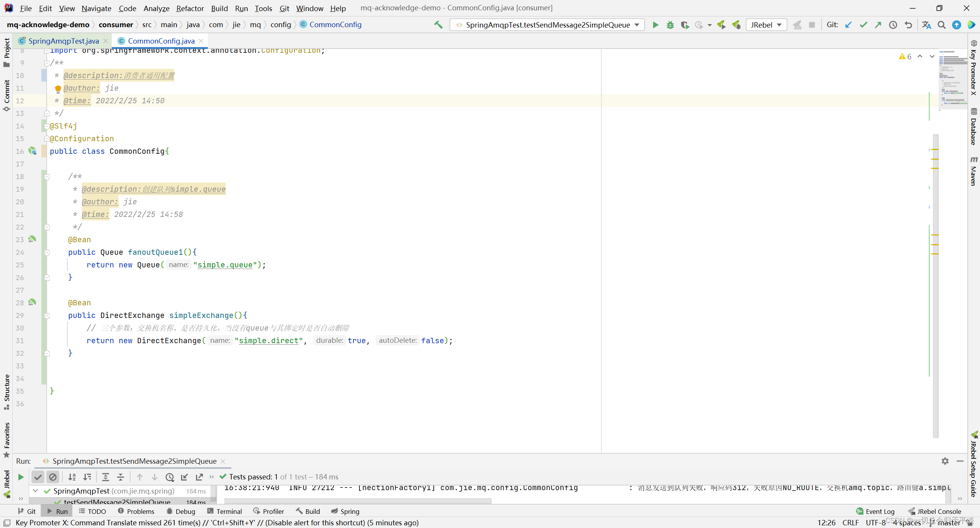This screenshot has width=980, height=528.
Task: Rerun the test with the Run panel play icon
Action: tap(21, 477)
